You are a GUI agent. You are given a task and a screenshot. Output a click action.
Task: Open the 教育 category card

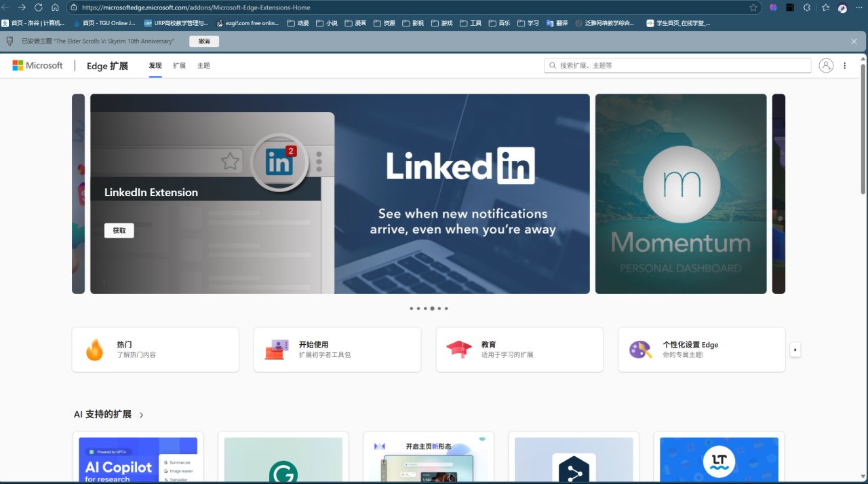pos(519,350)
